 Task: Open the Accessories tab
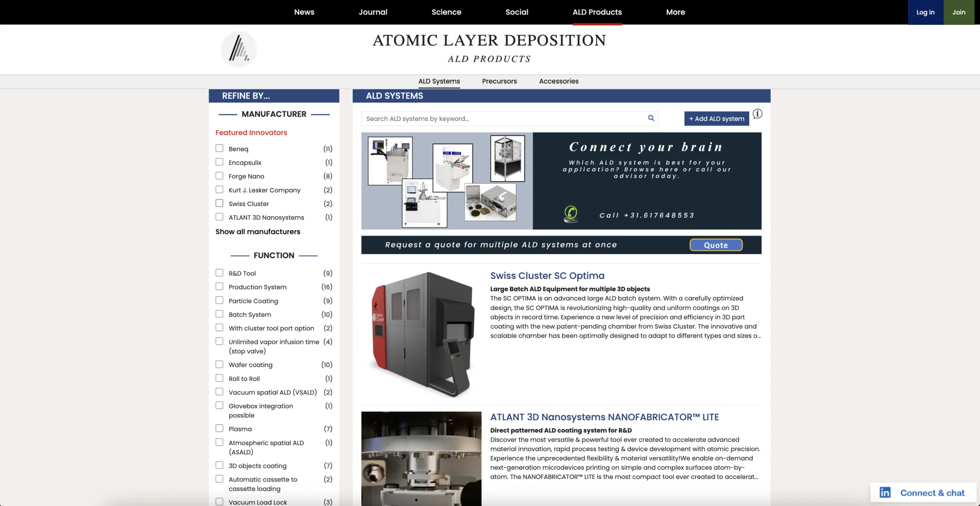point(558,81)
